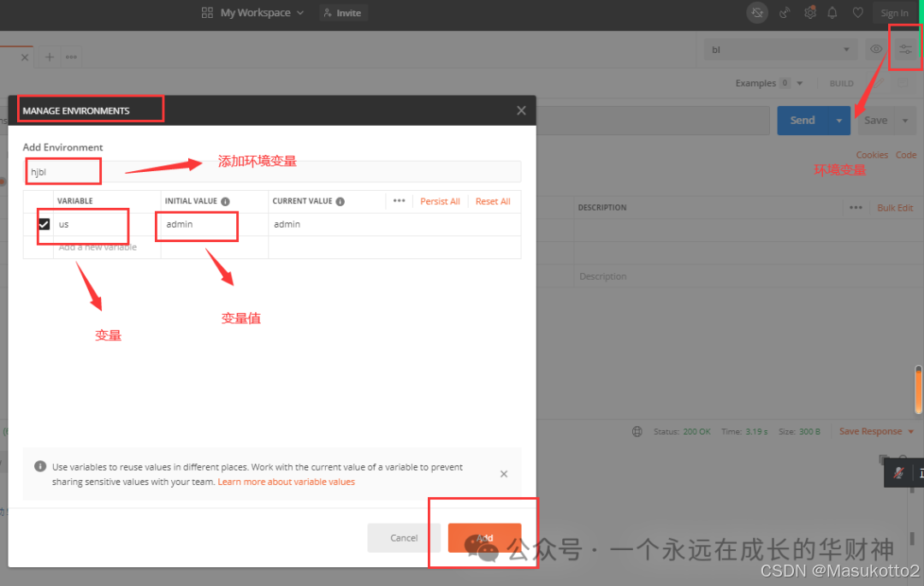Click the heart icon in header
The width and height of the screenshot is (924, 586).
pos(857,12)
